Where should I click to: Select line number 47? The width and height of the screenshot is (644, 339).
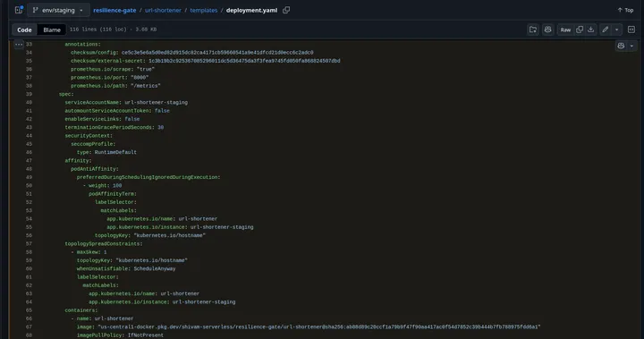[x=29, y=161]
